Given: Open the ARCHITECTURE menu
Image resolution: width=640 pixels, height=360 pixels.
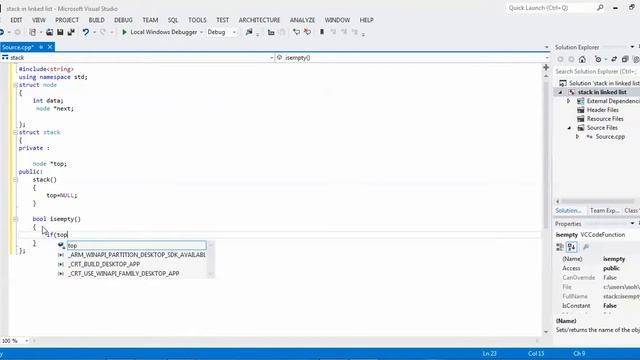Looking at the screenshot, I should click(259, 20).
